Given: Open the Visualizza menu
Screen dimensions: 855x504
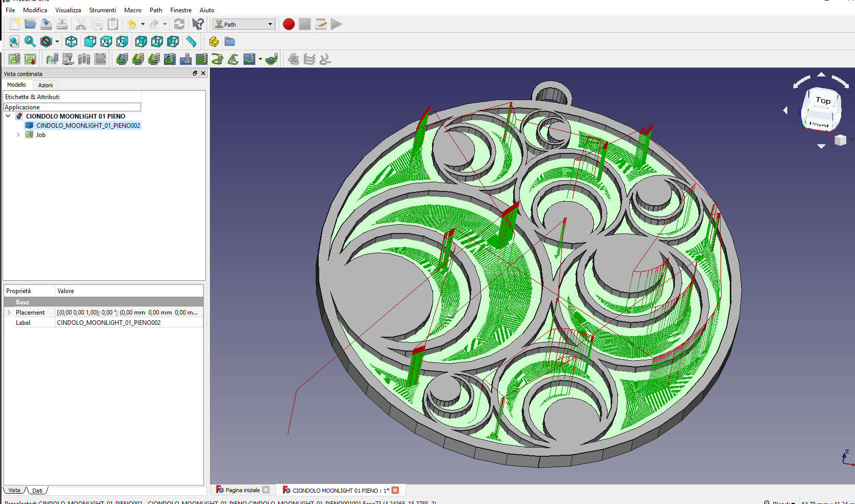Looking at the screenshot, I should (68, 10).
